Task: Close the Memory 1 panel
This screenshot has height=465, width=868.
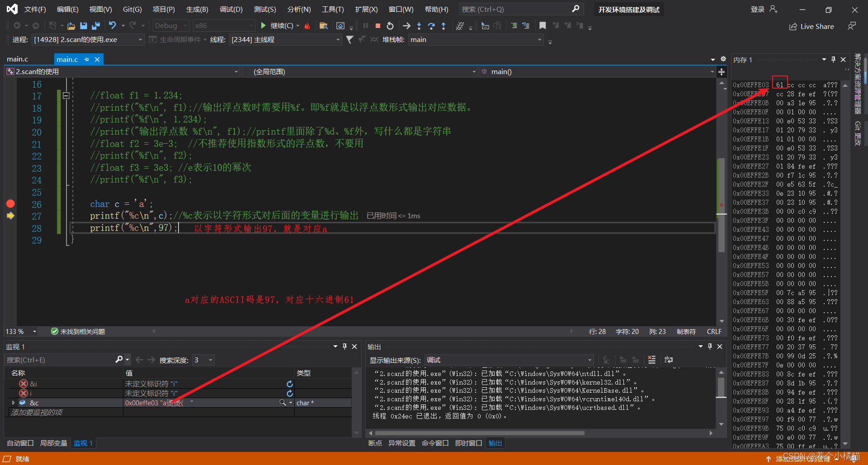Action: 843,60
